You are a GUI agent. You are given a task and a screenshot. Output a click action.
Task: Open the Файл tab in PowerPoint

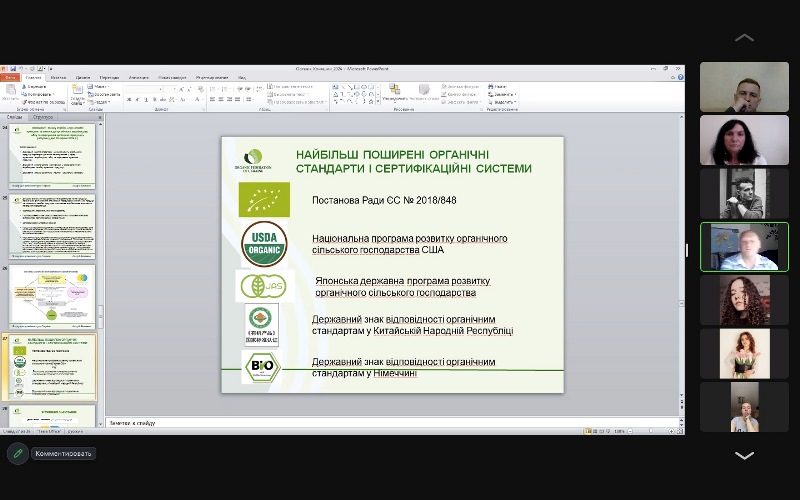tap(9, 77)
